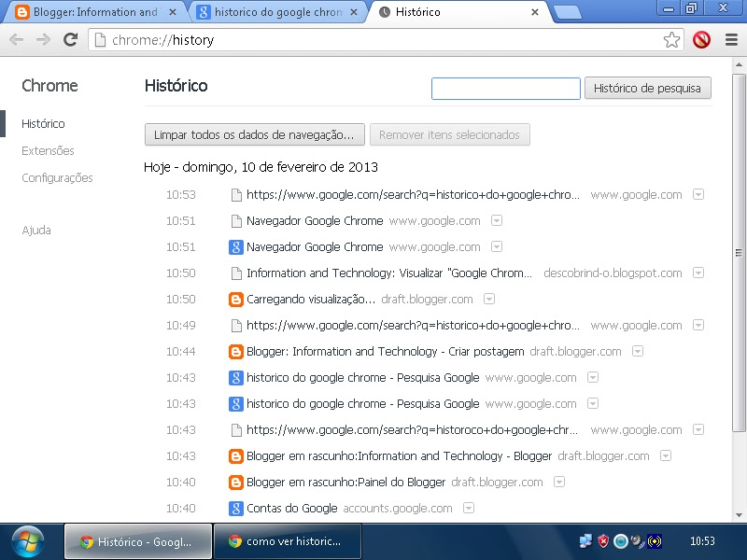Open dropdown for the 10:49 Google search entry
747x560 pixels.
point(698,325)
